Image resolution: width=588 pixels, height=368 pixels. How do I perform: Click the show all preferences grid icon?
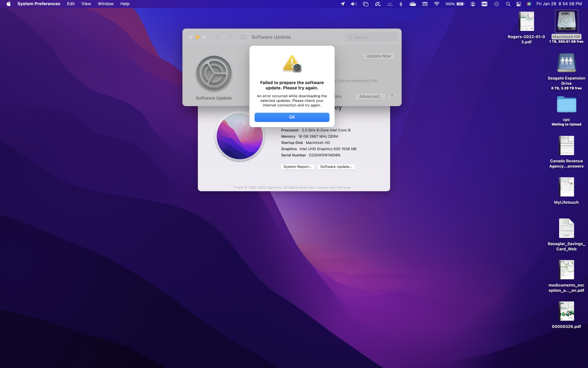(243, 37)
